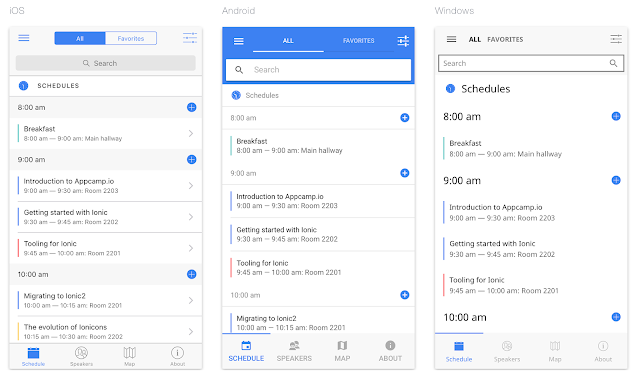640x378 pixels.
Task: Open the Introduction to Appcamp.io chevron in iOS
Action: (x=191, y=186)
